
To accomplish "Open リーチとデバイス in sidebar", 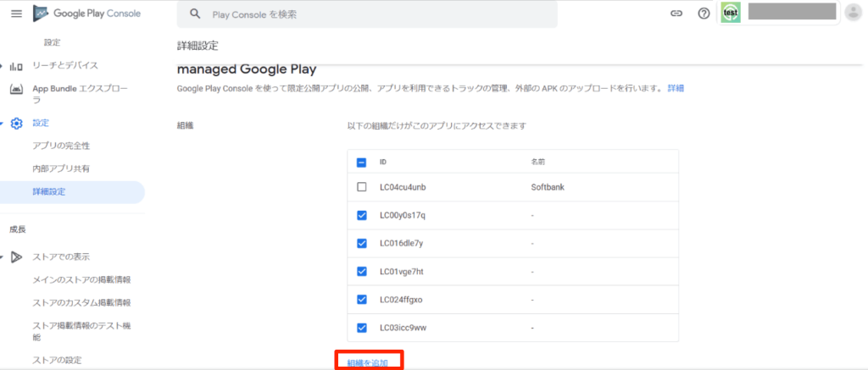I will tap(65, 66).
